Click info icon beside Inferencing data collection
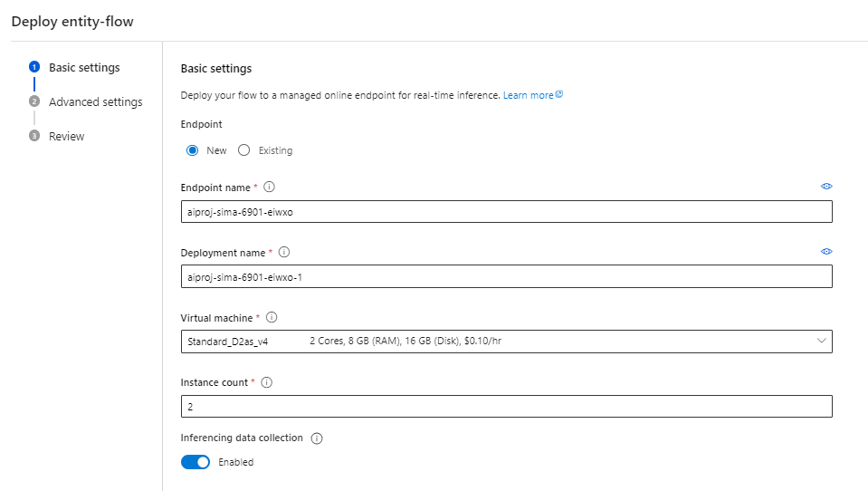The height and width of the screenshot is (491, 868). (317, 438)
